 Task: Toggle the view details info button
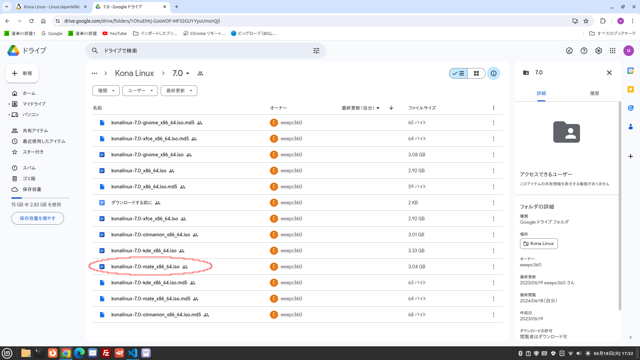click(x=493, y=73)
